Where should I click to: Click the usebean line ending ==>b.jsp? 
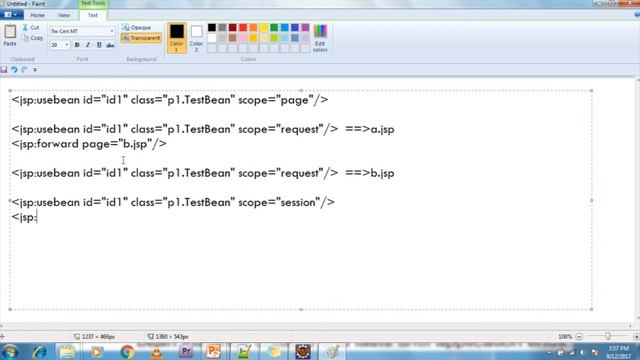pos(203,173)
